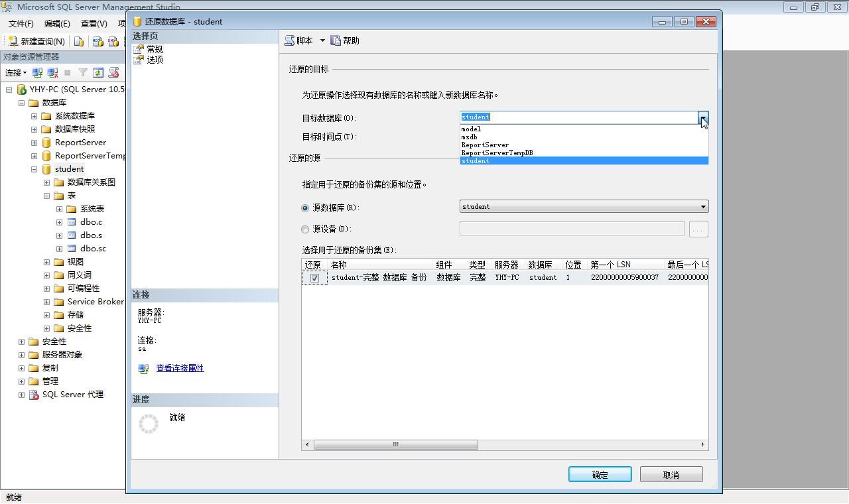Uncheck the student backup set restore checkbox
Viewport: 849px width, 504px height.
point(314,278)
